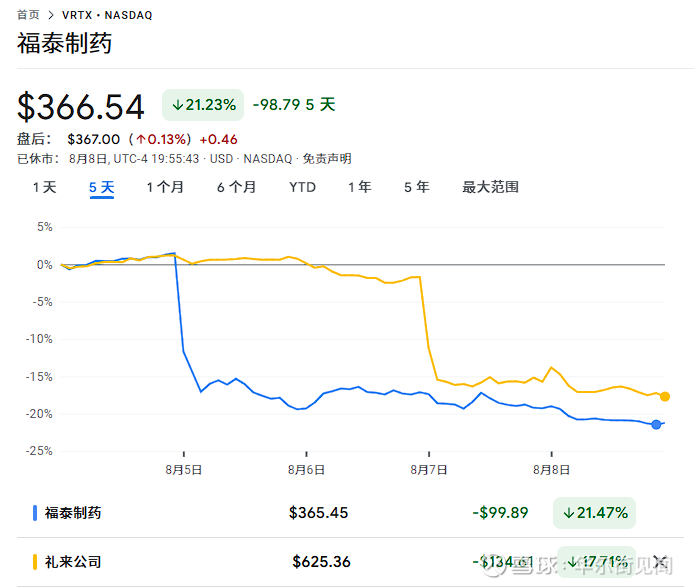Switch chart to 1 个月 range
694x587 pixels.
pos(165,187)
